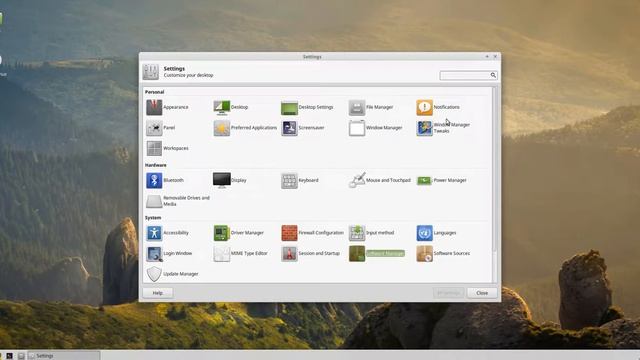Open Firewall Configuration

coord(313,233)
